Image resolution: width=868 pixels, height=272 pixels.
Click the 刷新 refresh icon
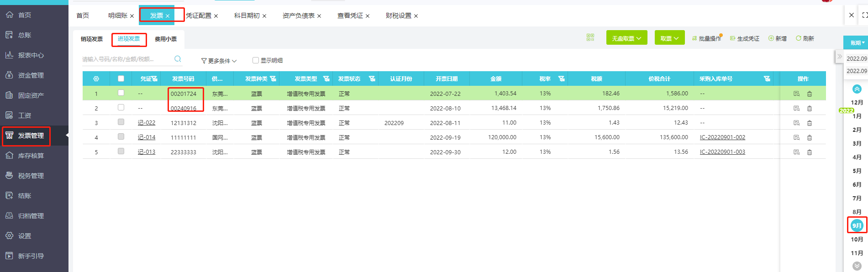799,38
